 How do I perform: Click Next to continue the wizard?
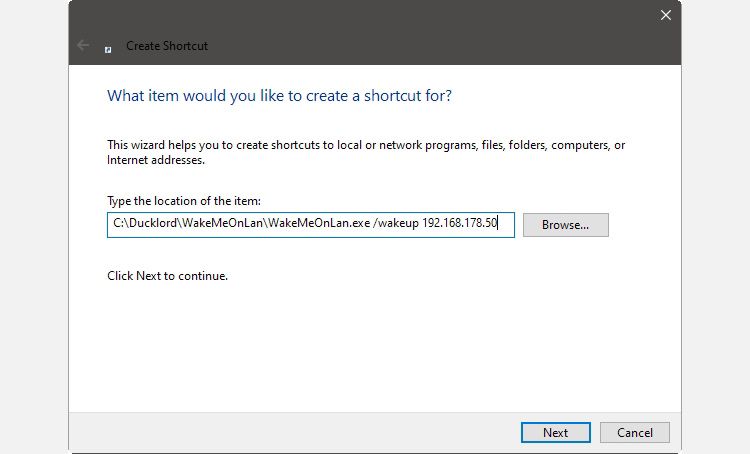point(555,433)
